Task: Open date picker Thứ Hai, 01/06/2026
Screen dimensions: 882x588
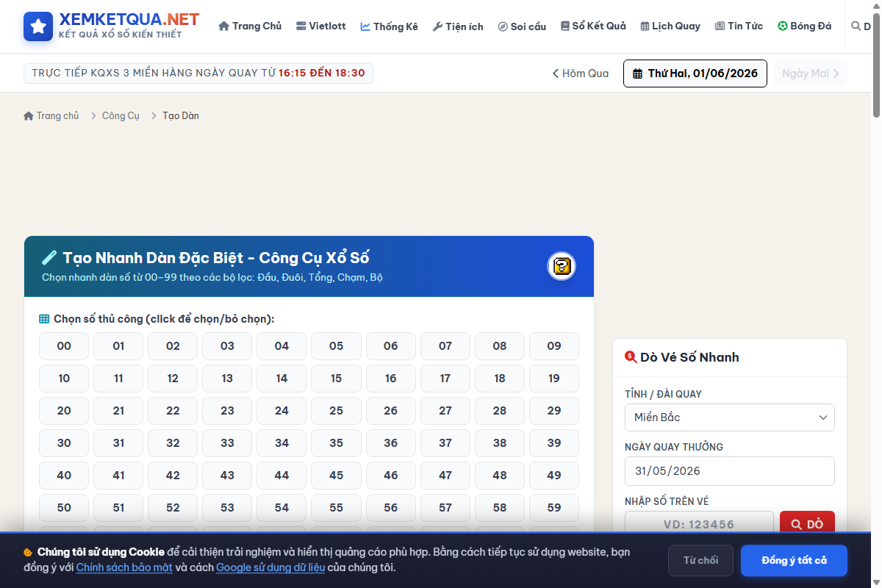Action: (695, 73)
